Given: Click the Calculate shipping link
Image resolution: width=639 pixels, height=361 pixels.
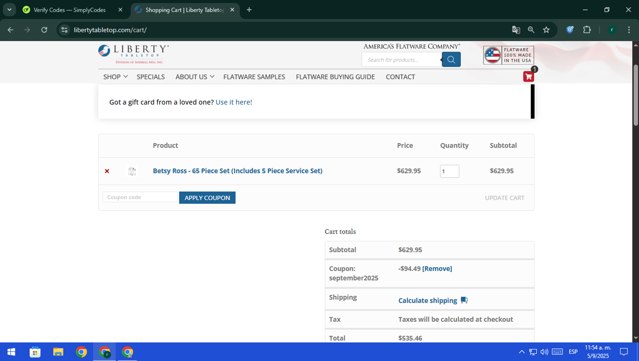Looking at the screenshot, I should point(427,300).
